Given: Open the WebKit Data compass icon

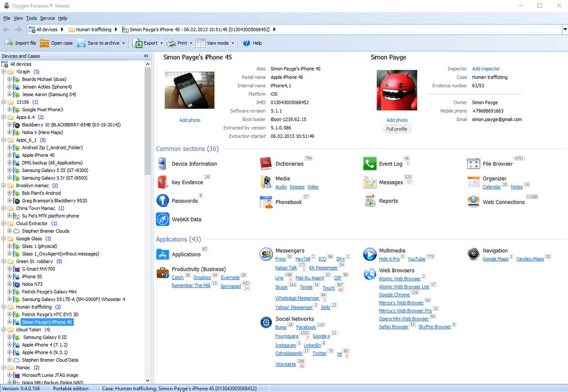Looking at the screenshot, I should point(162,219).
